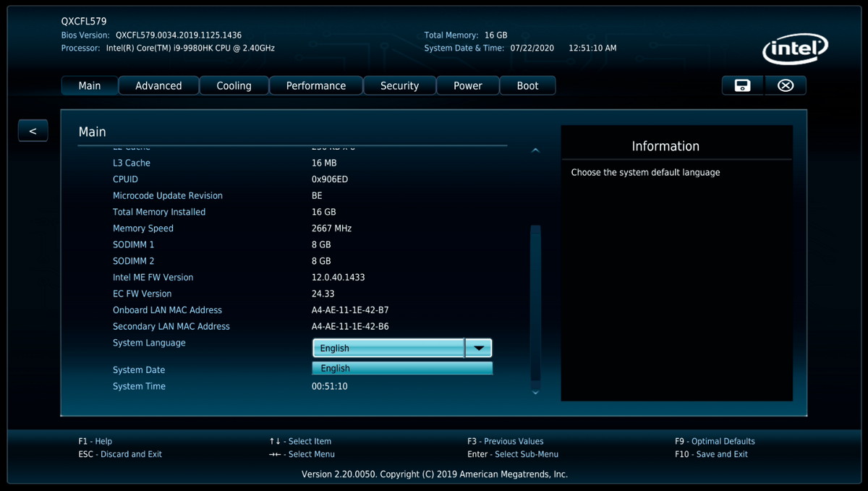Click the American Megatrends version copyright line
Viewport: 868px width, 491px height.
(435, 474)
